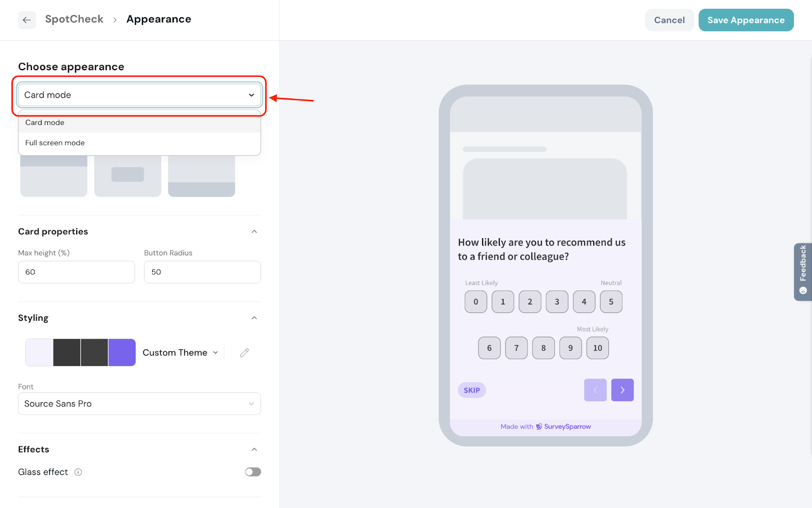Click the back arrow icon

27,20
